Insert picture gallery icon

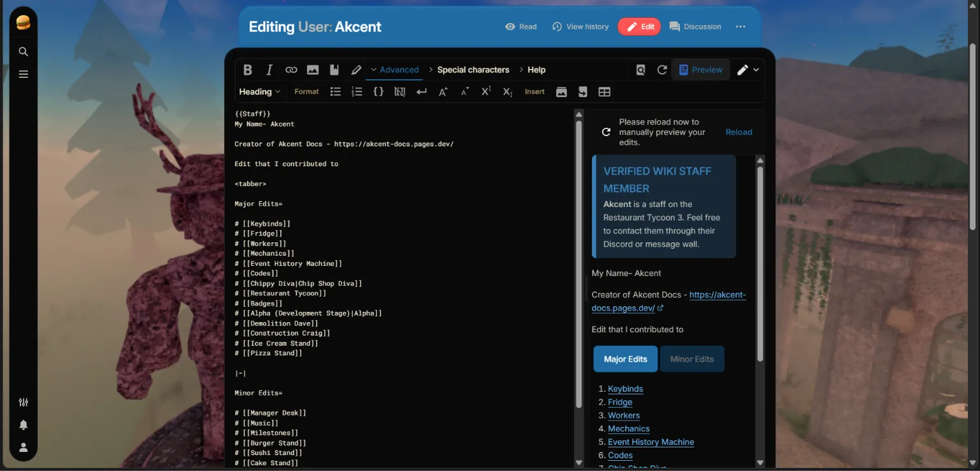[x=561, y=92]
